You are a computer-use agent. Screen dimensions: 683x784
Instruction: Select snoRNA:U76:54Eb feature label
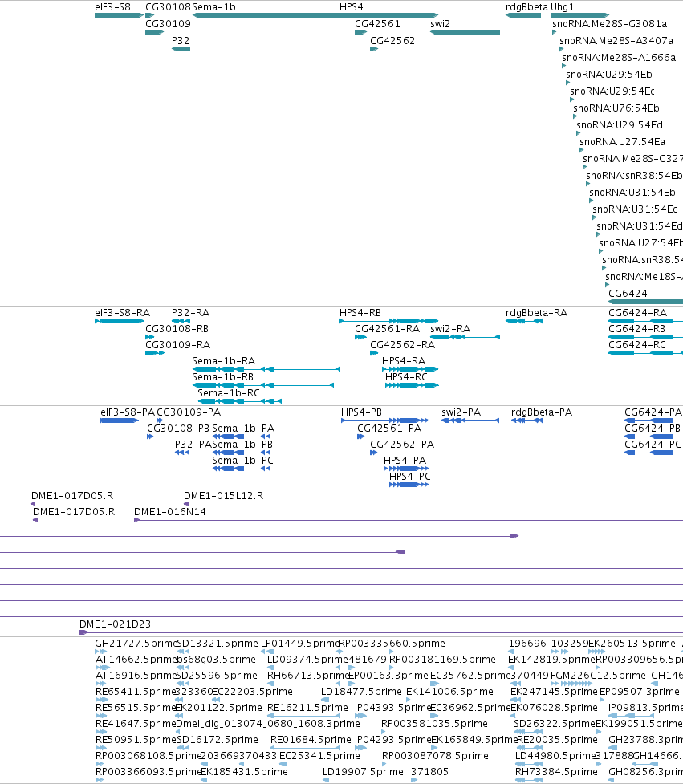(x=616, y=108)
